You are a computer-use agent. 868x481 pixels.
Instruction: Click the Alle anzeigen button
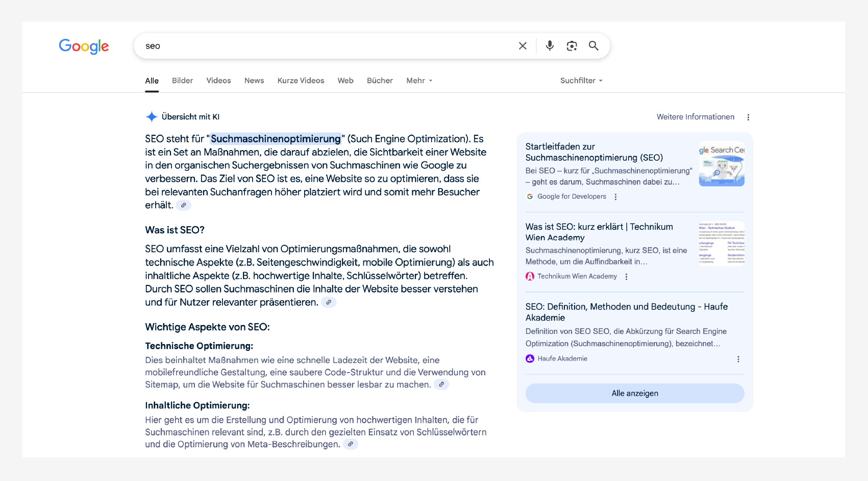pyautogui.click(x=635, y=393)
